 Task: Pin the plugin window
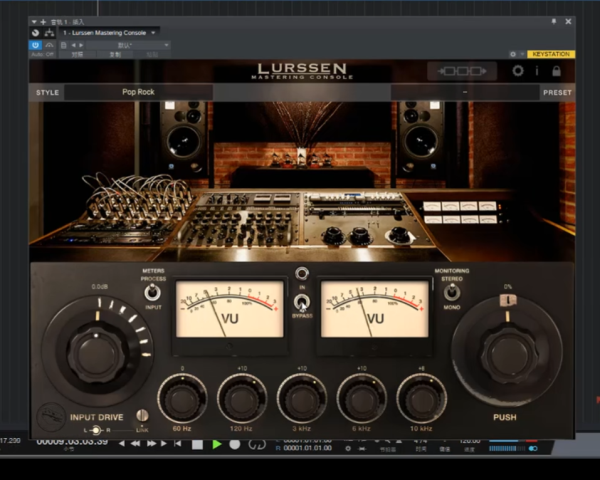click(554, 21)
